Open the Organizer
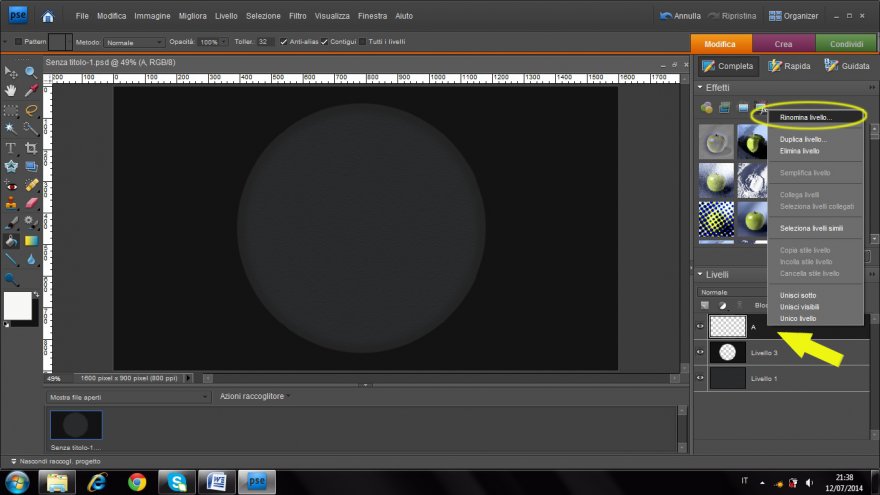The height and width of the screenshot is (495, 880). point(793,16)
